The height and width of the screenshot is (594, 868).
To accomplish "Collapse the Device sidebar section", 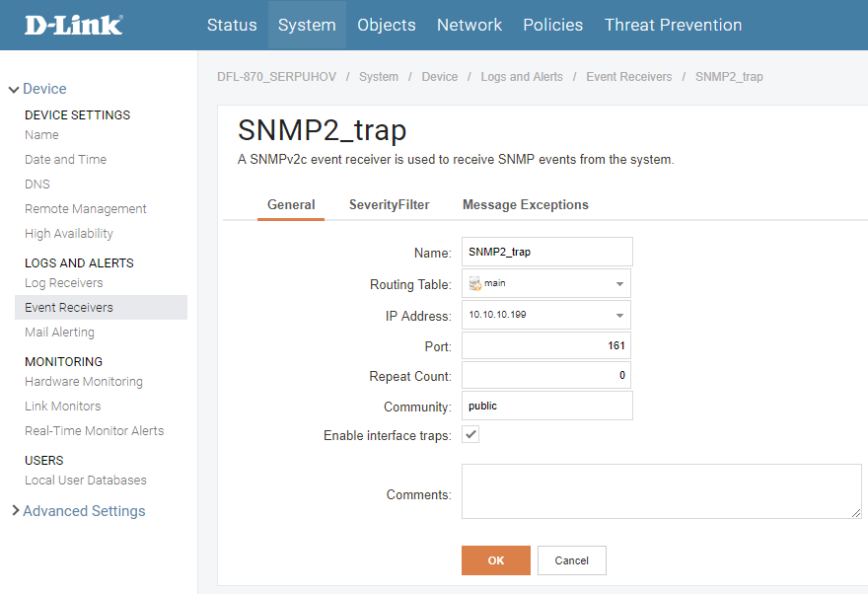I will (14, 90).
